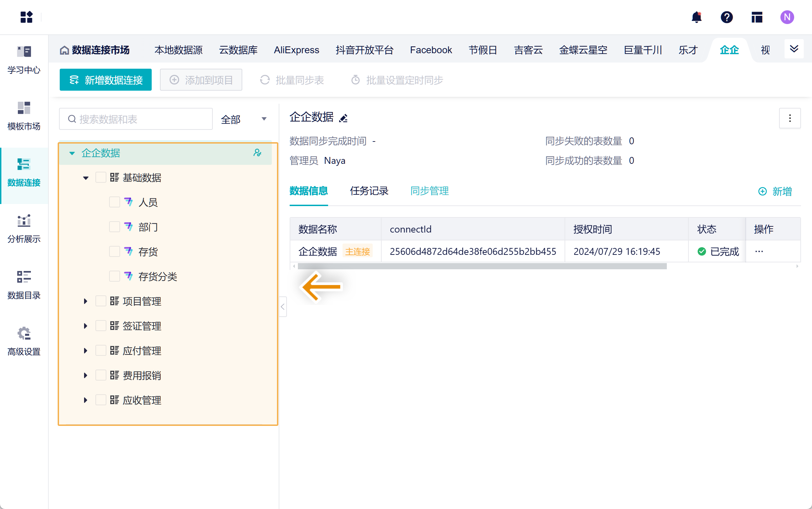Tick the 费用报销 checkbox
This screenshot has height=509, width=812.
pos(101,375)
